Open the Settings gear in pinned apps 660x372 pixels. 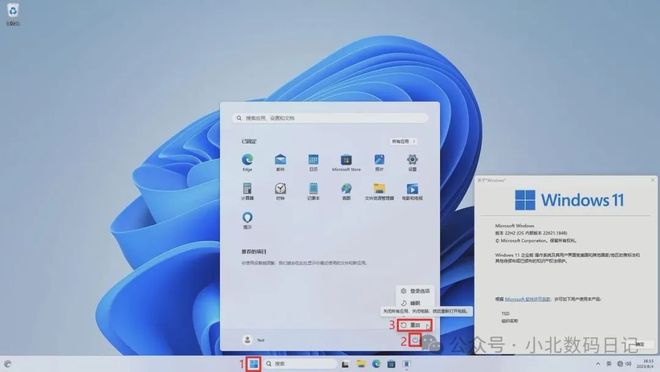(x=412, y=162)
